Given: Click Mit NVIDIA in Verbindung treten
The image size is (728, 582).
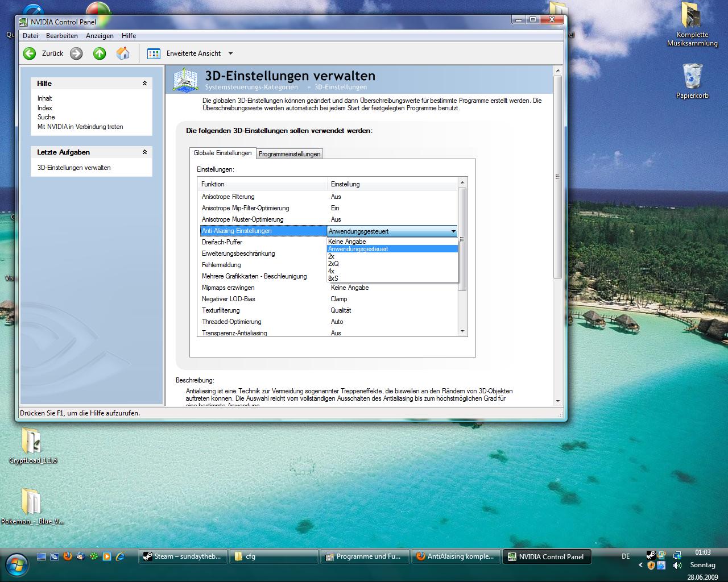Looking at the screenshot, I should pyautogui.click(x=80, y=127).
